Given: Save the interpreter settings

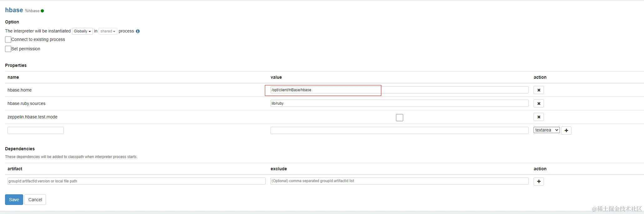Looking at the screenshot, I should pyautogui.click(x=14, y=200).
